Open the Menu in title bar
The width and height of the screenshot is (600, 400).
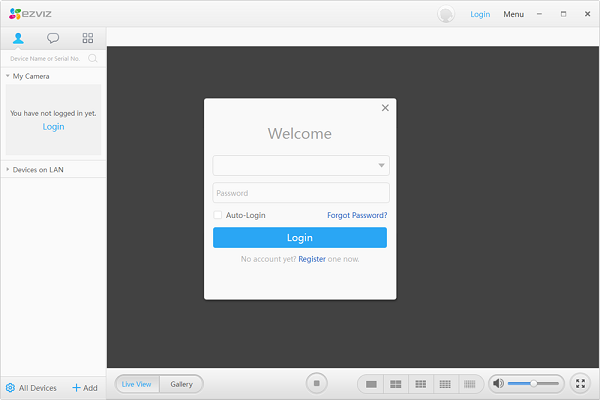pyautogui.click(x=513, y=14)
